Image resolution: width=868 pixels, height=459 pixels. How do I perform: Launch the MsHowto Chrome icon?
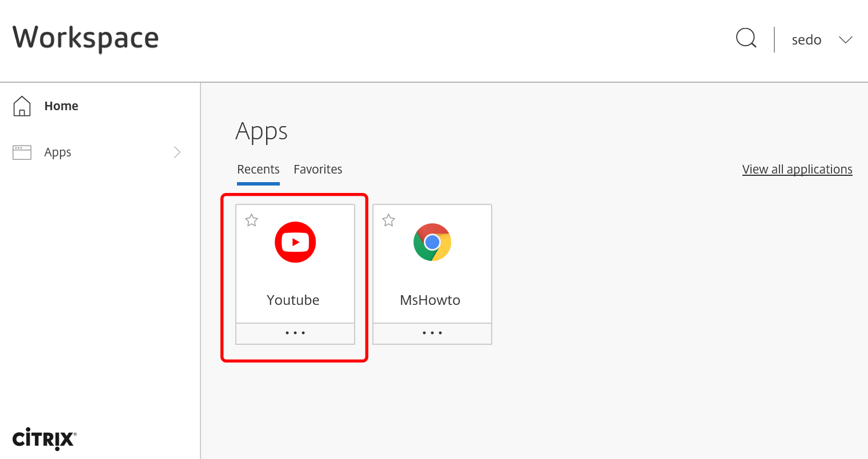[432, 242]
